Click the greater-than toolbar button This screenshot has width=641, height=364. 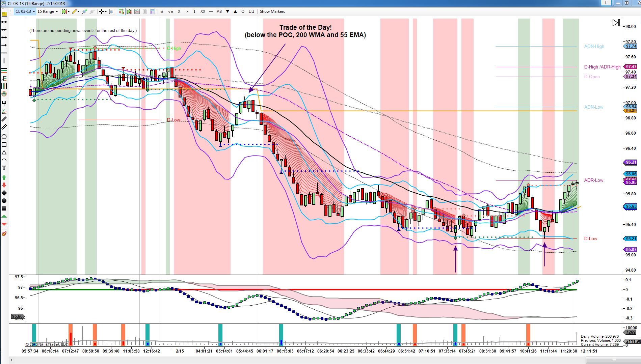click(187, 11)
